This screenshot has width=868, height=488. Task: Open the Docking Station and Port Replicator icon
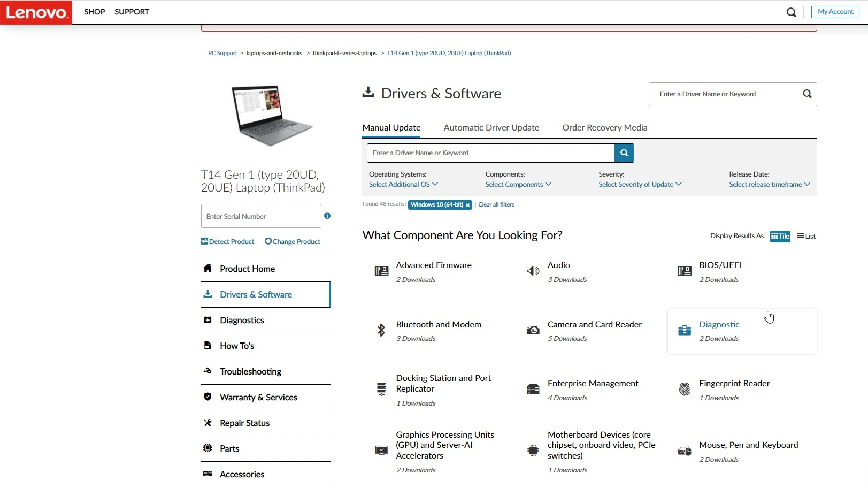[x=381, y=389]
